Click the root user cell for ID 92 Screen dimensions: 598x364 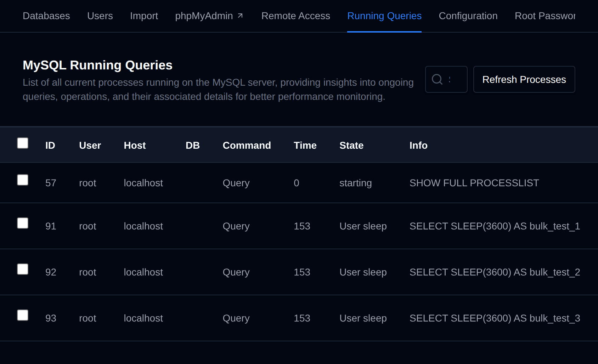pyautogui.click(x=88, y=272)
